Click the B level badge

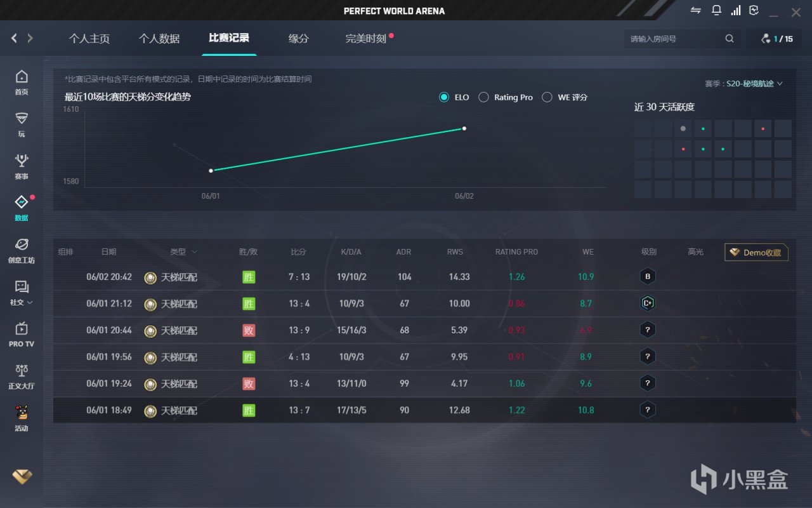(x=648, y=277)
